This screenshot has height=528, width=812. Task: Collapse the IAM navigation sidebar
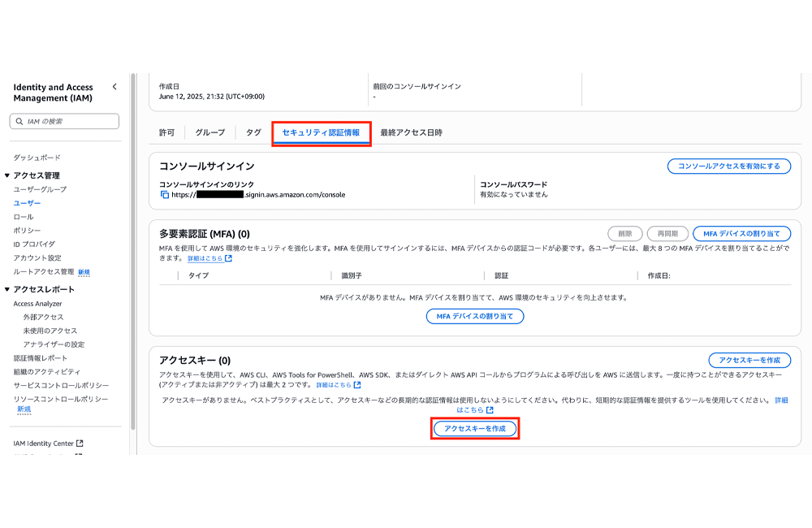(114, 86)
